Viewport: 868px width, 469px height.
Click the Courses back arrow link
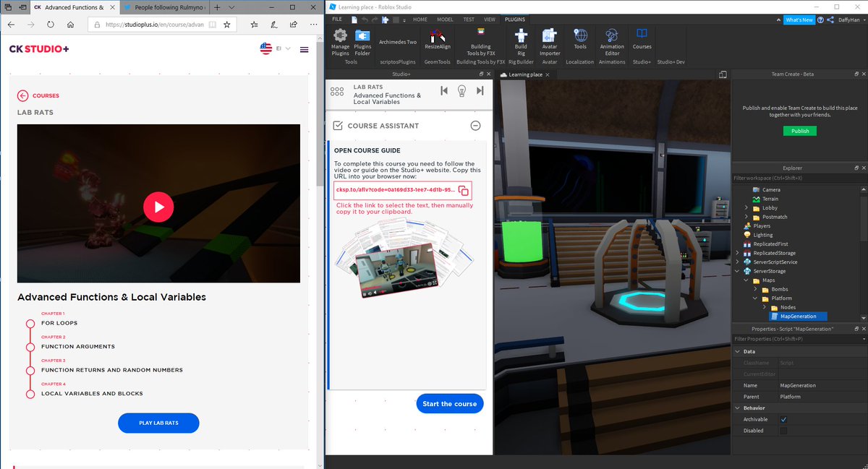[38, 95]
